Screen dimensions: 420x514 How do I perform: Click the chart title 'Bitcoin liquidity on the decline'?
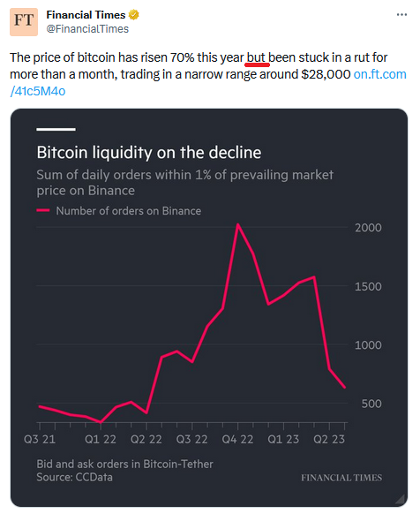tap(149, 153)
